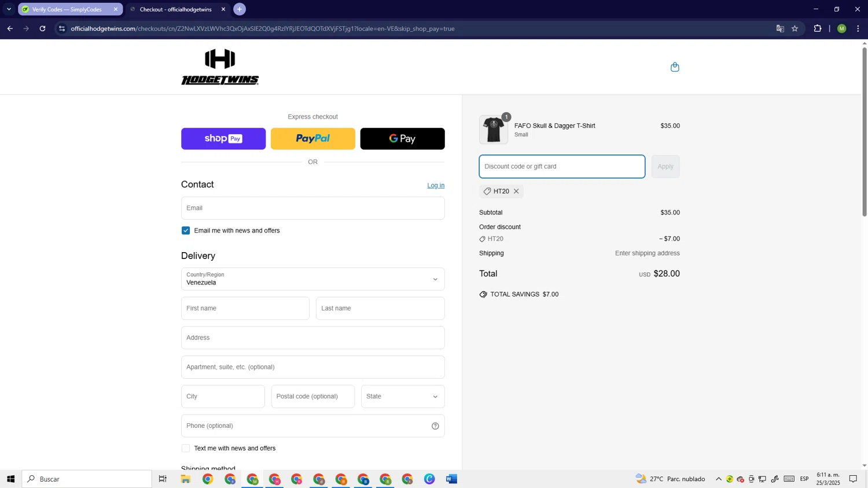The height and width of the screenshot is (488, 868).
Task: Pay with Google Pay express button
Action: pos(402,139)
